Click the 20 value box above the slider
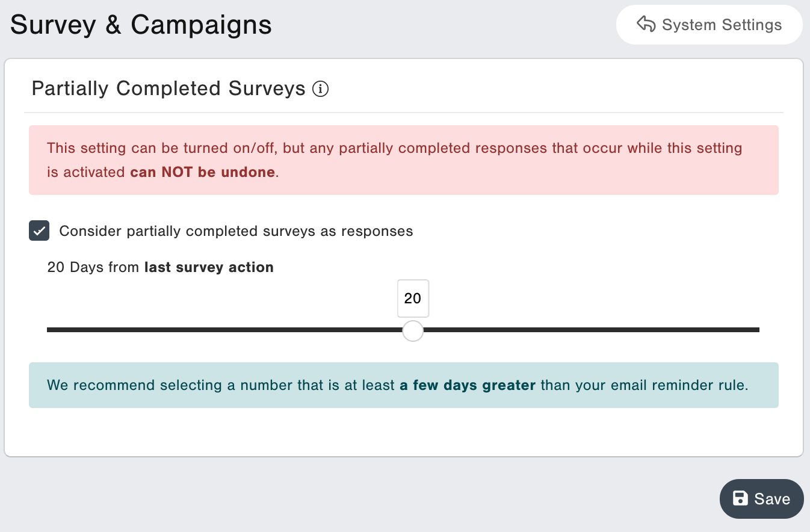810x532 pixels. (x=413, y=298)
